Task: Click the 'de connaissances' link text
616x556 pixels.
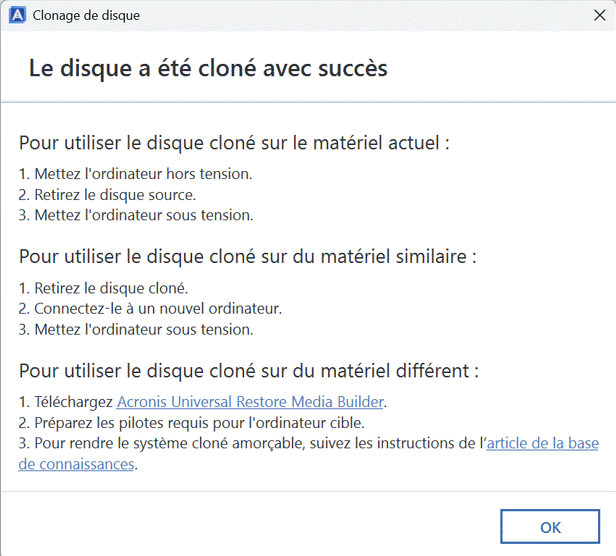Action: (x=77, y=464)
